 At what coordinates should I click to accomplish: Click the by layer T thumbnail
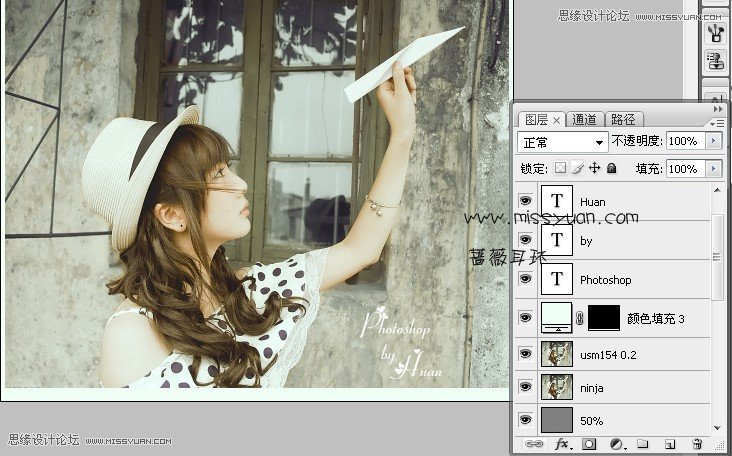pos(556,240)
